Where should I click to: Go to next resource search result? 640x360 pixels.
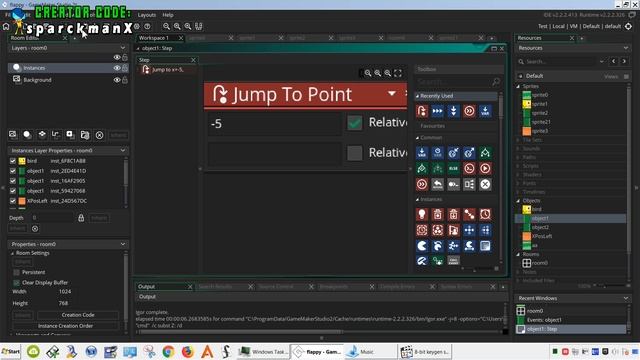[624, 61]
